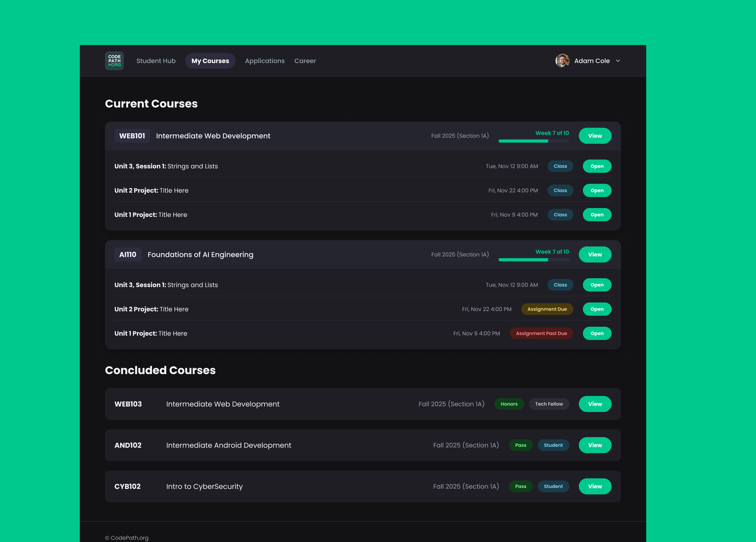Viewport: 756px width, 542px height.
Task: Click the Tech Fellow badge on WEB103
Action: tap(549, 404)
